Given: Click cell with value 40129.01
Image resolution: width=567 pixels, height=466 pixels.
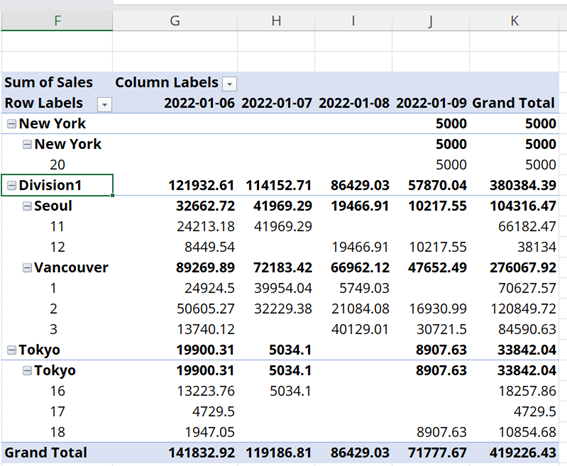Looking at the screenshot, I should click(x=360, y=329).
